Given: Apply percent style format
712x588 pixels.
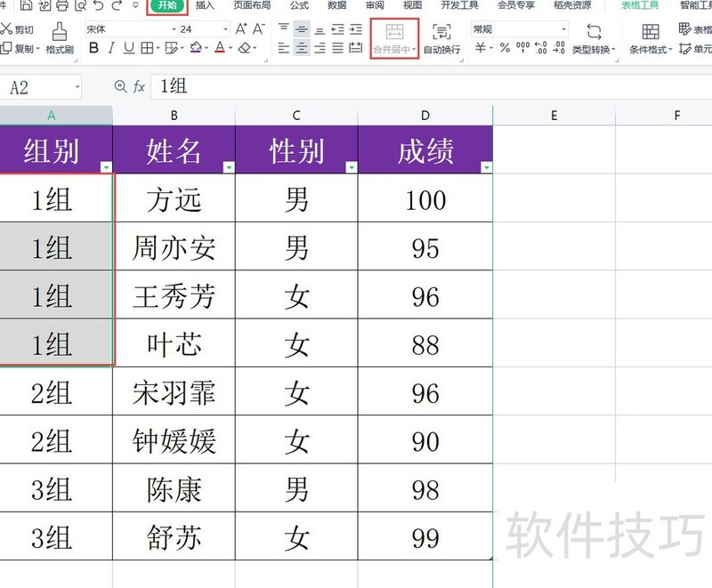Looking at the screenshot, I should point(505,47).
